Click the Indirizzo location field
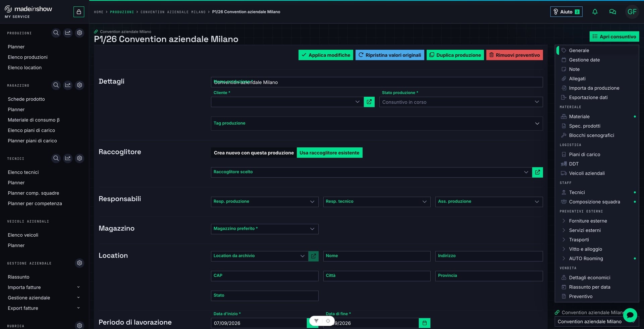This screenshot has height=329, width=644. pyautogui.click(x=489, y=256)
